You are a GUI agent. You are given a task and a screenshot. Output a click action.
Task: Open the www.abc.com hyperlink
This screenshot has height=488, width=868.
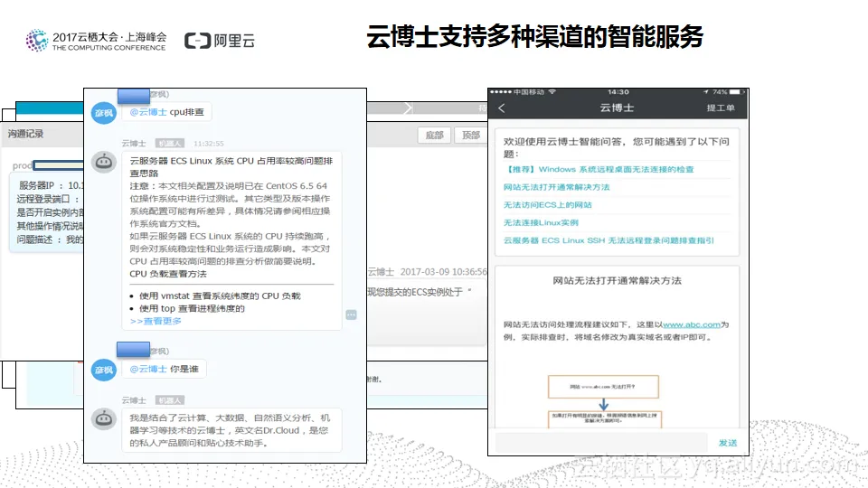(692, 324)
